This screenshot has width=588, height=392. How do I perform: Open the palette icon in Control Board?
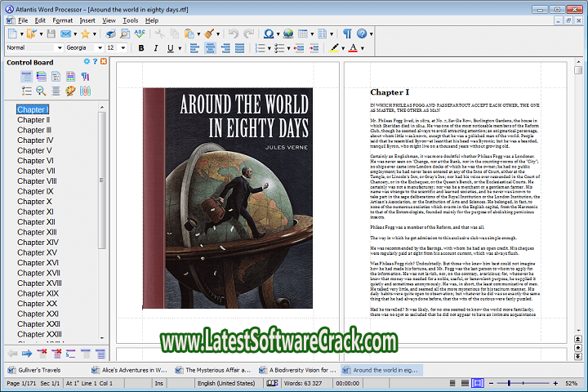tap(70, 90)
